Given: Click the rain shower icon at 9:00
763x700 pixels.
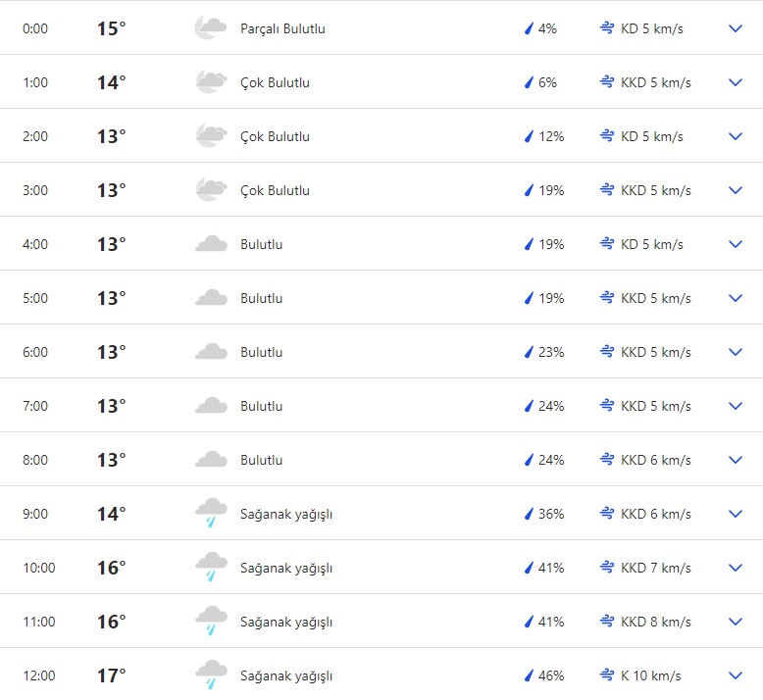Looking at the screenshot, I should tap(211, 513).
